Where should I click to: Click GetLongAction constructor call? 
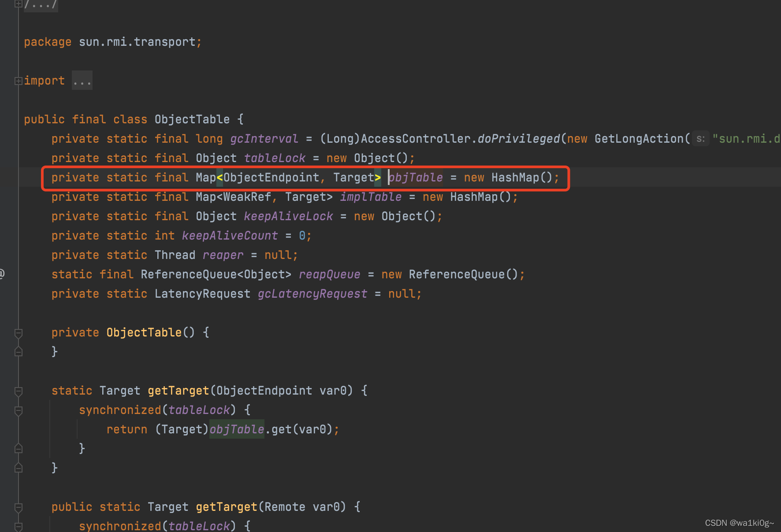639,139
